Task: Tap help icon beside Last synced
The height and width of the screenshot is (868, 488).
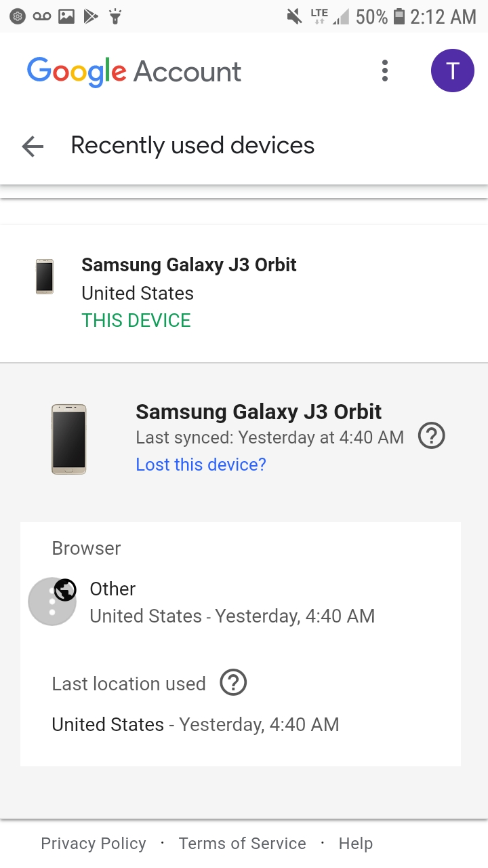Action: coord(431,436)
